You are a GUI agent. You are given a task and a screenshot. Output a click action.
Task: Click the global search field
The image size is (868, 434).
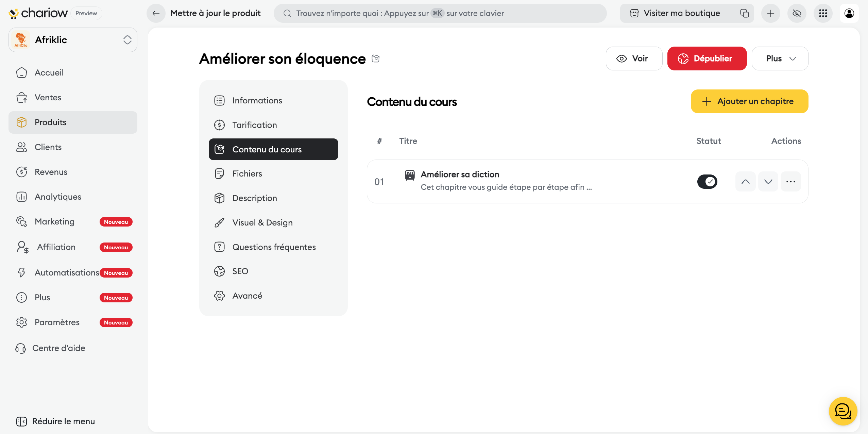click(x=440, y=13)
